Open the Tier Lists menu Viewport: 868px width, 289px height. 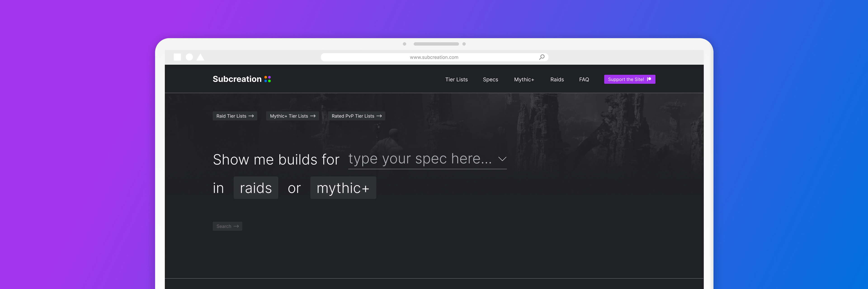point(456,79)
